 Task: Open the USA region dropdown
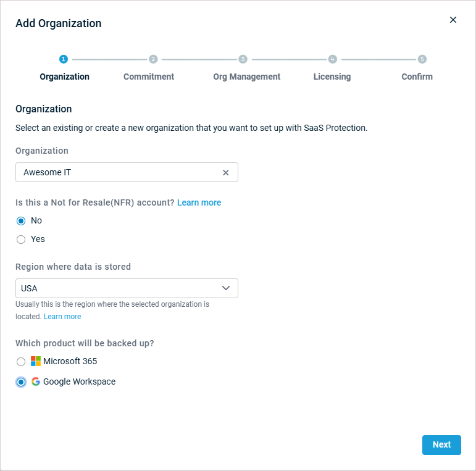(x=127, y=288)
